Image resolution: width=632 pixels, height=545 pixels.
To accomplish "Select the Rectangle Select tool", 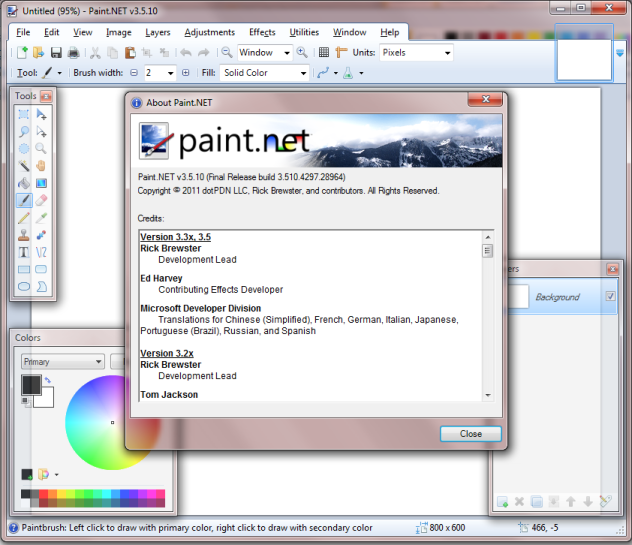I will (x=24, y=114).
